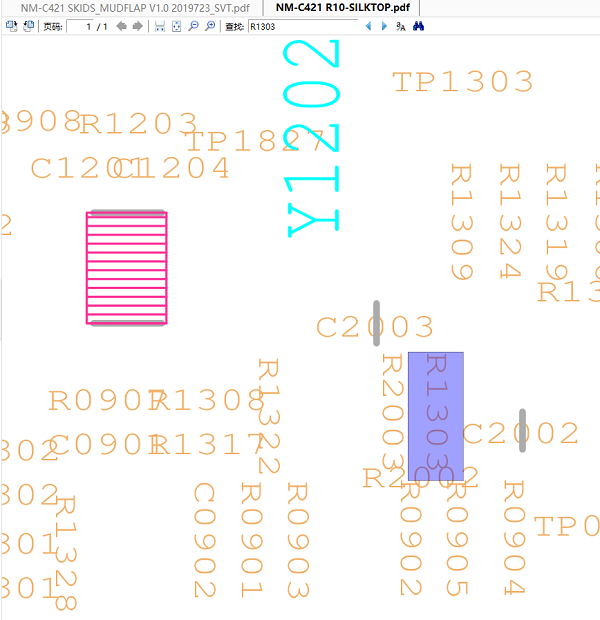Image resolution: width=600 pixels, height=620 pixels.
Task: Zoom in with the plus magnifier
Action: coord(210,26)
